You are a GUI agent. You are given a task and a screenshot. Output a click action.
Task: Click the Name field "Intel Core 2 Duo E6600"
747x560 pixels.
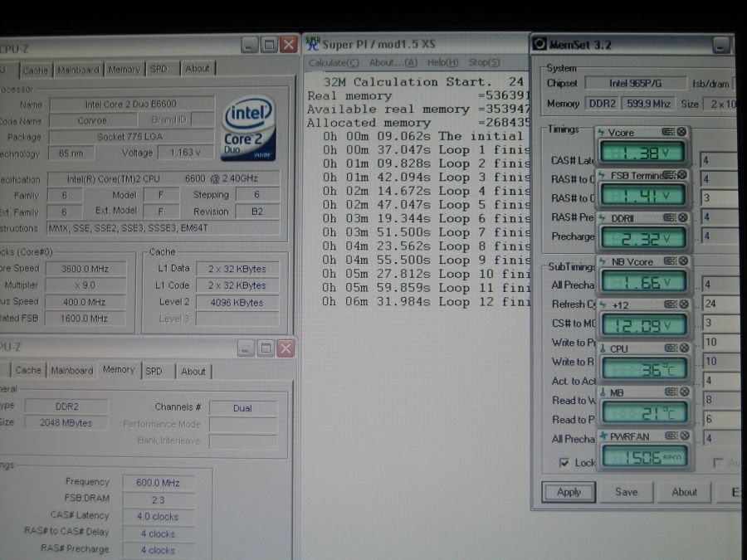pos(131,105)
